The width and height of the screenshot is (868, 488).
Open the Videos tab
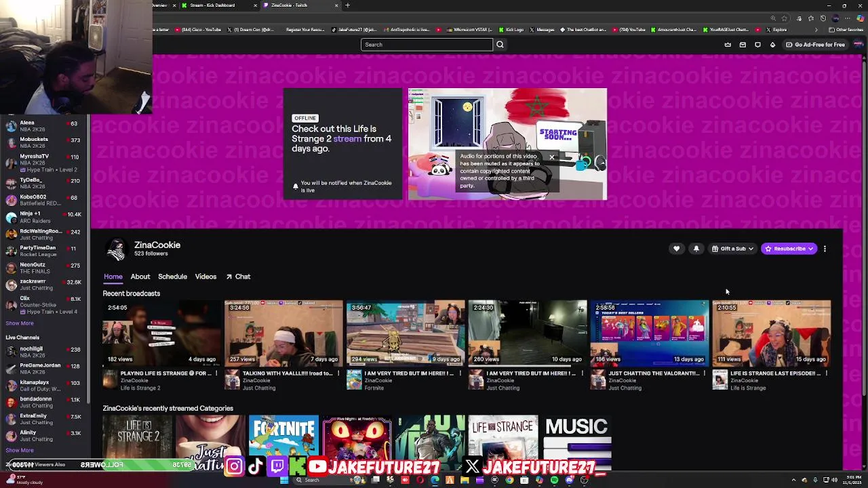205,277
